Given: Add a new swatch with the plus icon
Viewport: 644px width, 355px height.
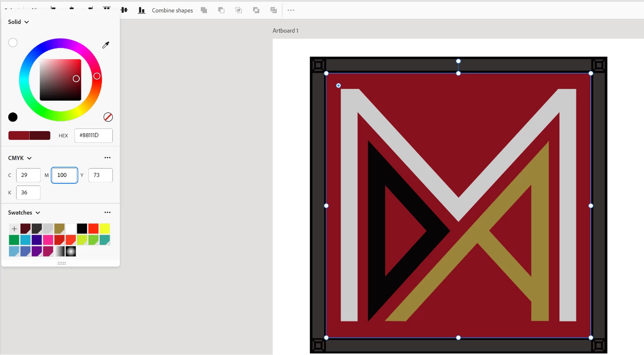Looking at the screenshot, I should 14,229.
